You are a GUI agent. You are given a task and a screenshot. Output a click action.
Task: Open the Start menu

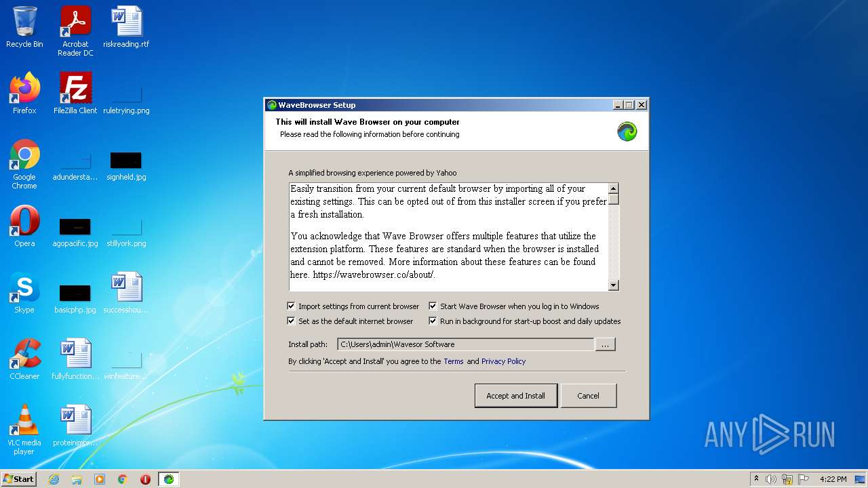click(x=18, y=479)
